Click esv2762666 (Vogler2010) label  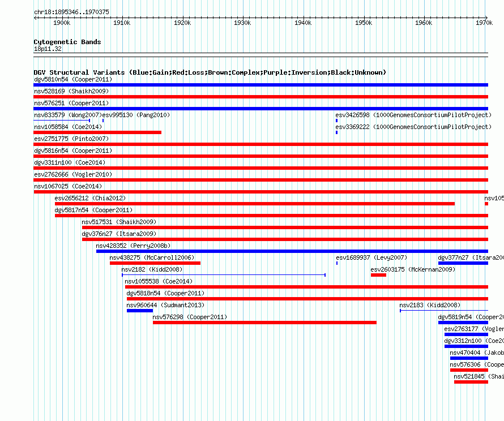(x=73, y=174)
